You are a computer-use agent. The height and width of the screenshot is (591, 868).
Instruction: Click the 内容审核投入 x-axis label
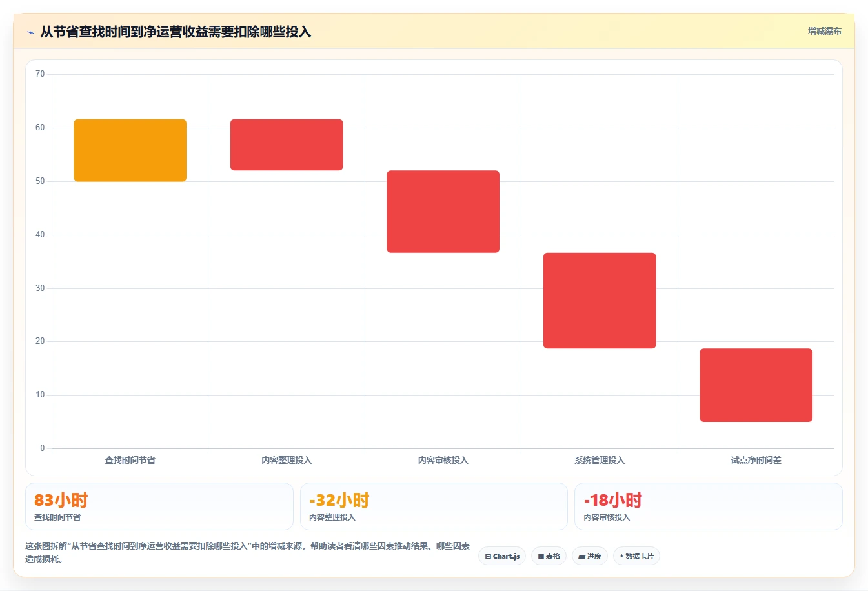[443, 460]
